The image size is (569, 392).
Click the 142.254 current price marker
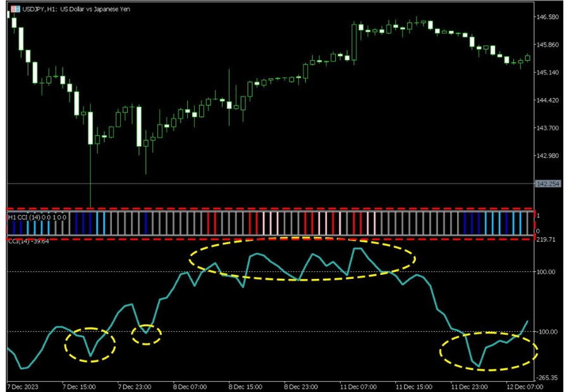(x=548, y=184)
